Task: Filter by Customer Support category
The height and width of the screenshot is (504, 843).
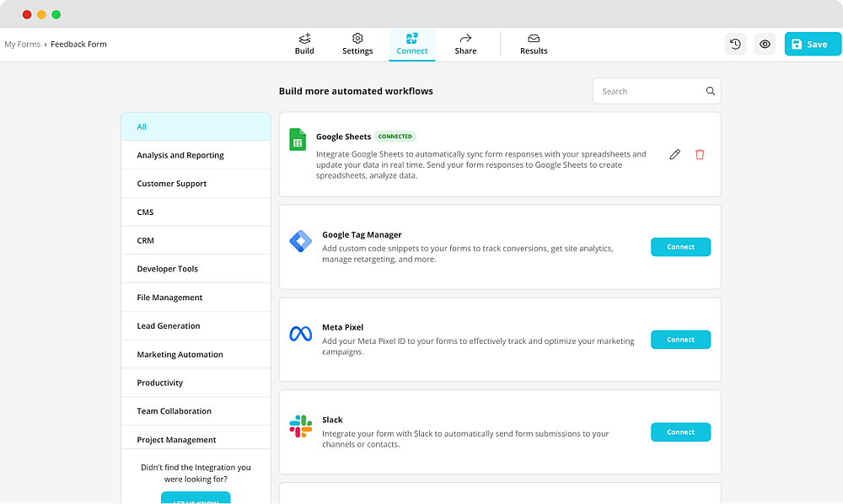Action: [x=196, y=184]
